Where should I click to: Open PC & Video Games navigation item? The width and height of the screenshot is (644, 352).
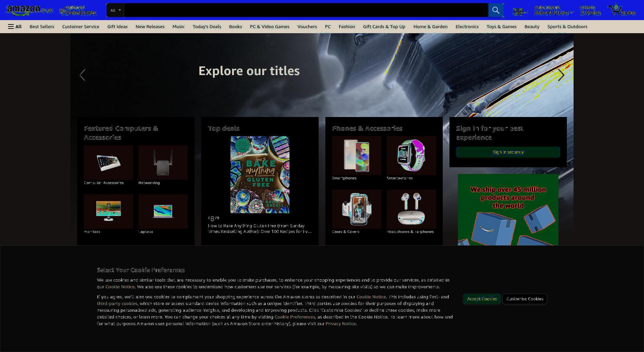pos(270,26)
